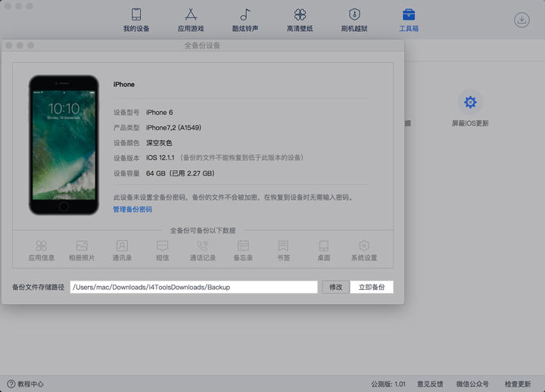Click the 书签 bookmarks icon
545x392 pixels.
point(283,246)
